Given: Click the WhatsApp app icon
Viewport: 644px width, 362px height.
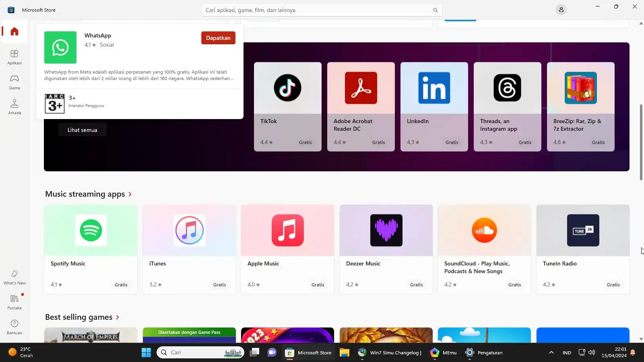Looking at the screenshot, I should (60, 47).
